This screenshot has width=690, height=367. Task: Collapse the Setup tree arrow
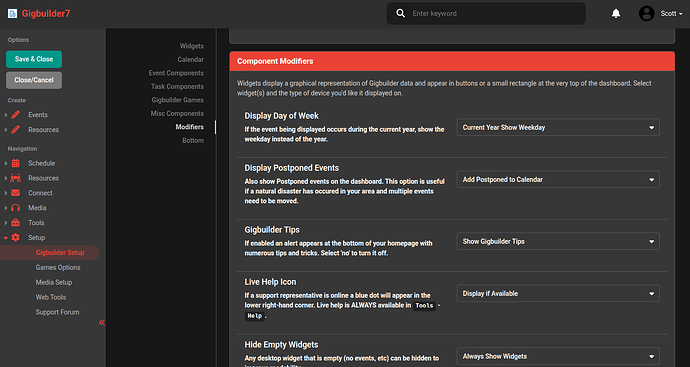(x=6, y=238)
